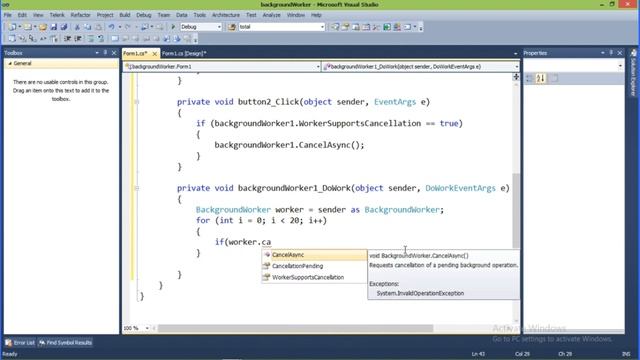Open the Build menu
This screenshot has width=640, height=360.
pyautogui.click(x=124, y=15)
